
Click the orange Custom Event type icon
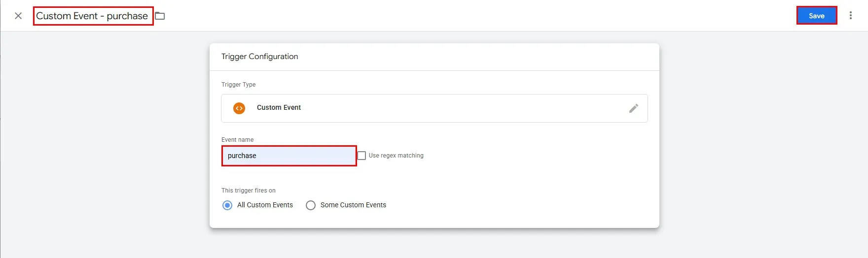[239, 108]
